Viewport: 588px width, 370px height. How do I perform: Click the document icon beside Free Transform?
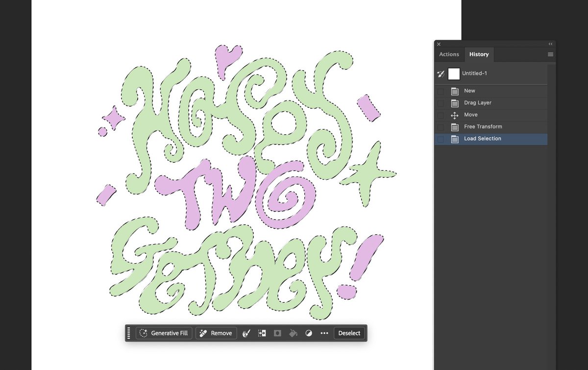point(454,127)
